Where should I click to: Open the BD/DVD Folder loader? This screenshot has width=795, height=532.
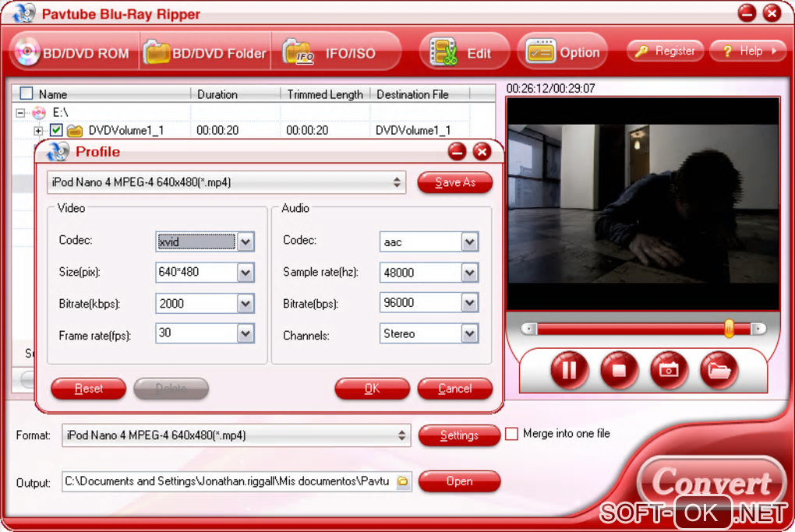[x=205, y=53]
